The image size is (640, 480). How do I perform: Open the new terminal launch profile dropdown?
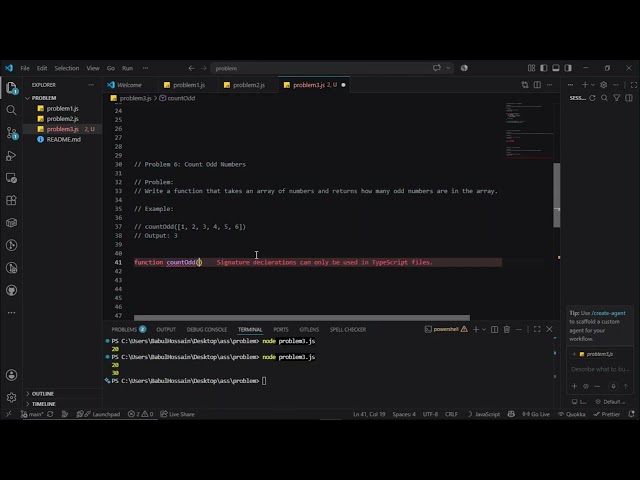484,329
